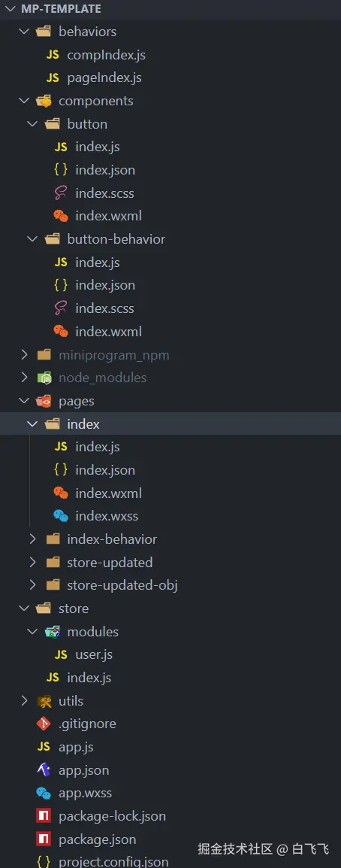Click the node_modules folder icon
Screen dimensions: 341x868
point(44,378)
